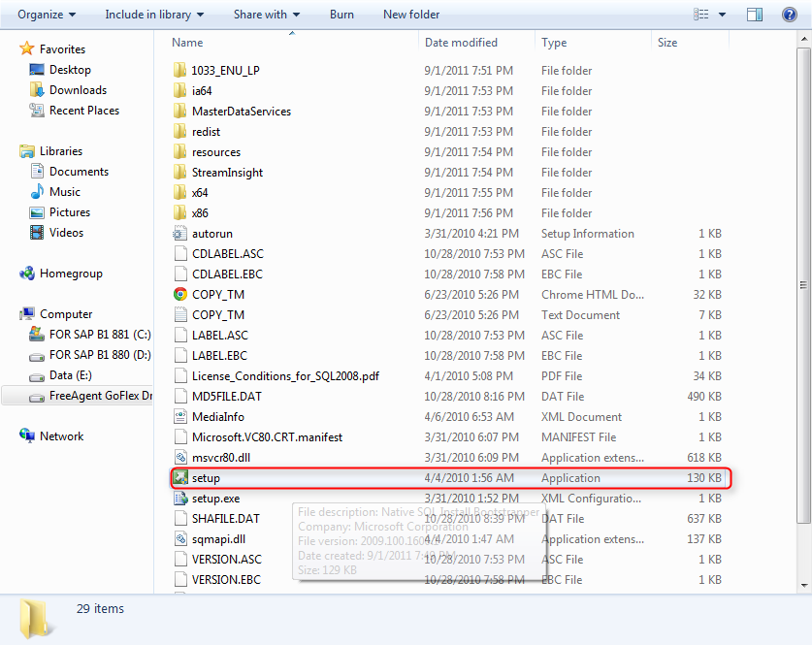Select the setup.exe XML configuration icon
The height and width of the screenshot is (645, 812).
179,498
